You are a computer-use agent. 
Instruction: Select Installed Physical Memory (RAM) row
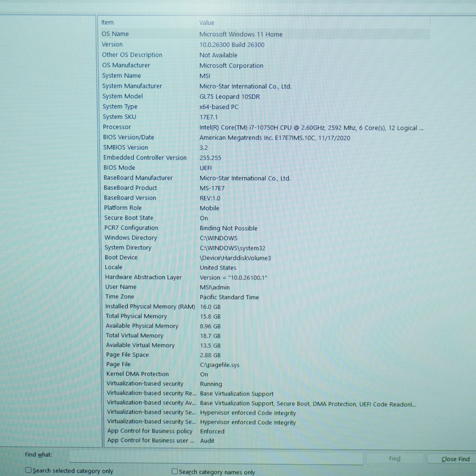click(x=265, y=307)
